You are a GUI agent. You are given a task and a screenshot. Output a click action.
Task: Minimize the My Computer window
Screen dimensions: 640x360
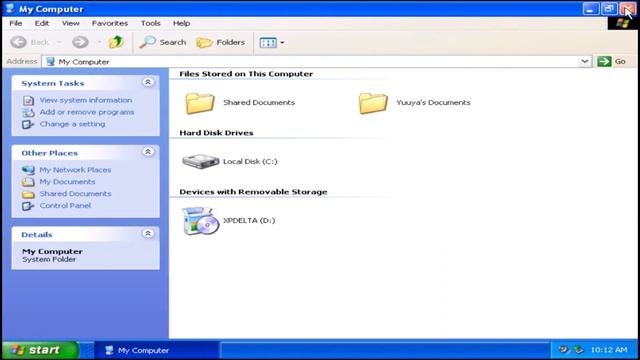tap(591, 9)
